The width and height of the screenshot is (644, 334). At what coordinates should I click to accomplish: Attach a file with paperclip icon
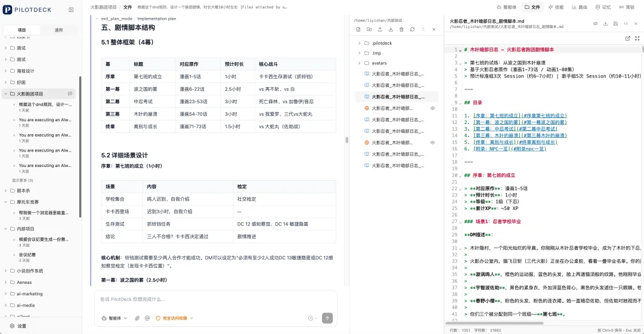tap(137, 318)
